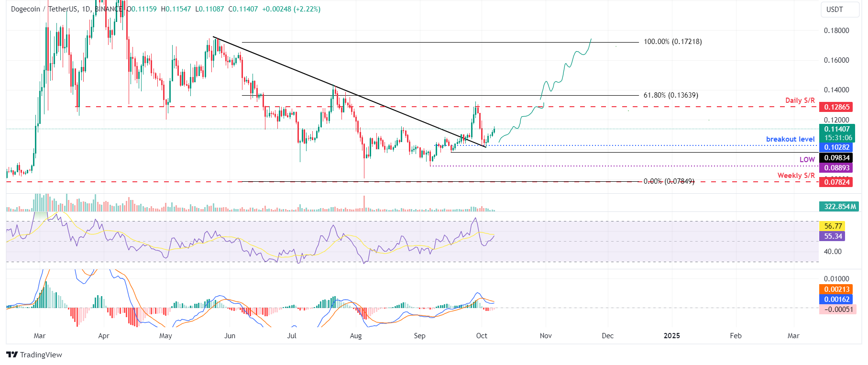
Task: Click the breakout level annotation
Action: [x=791, y=139]
